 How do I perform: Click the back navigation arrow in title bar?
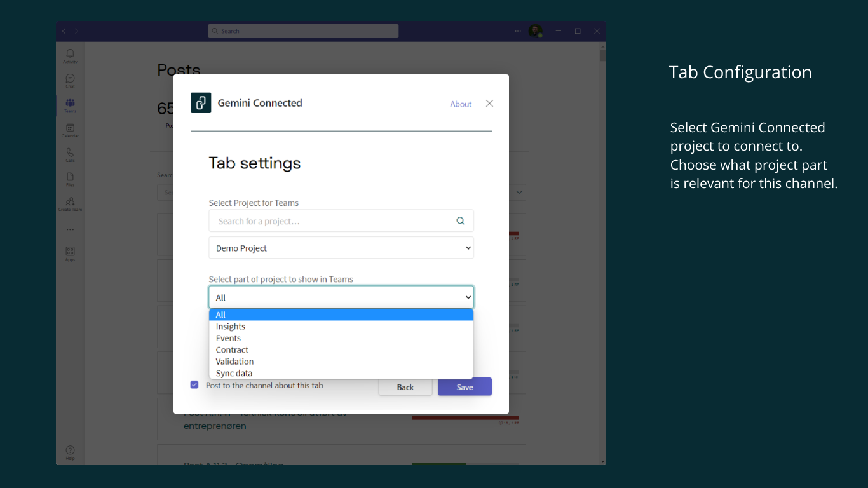click(x=64, y=31)
